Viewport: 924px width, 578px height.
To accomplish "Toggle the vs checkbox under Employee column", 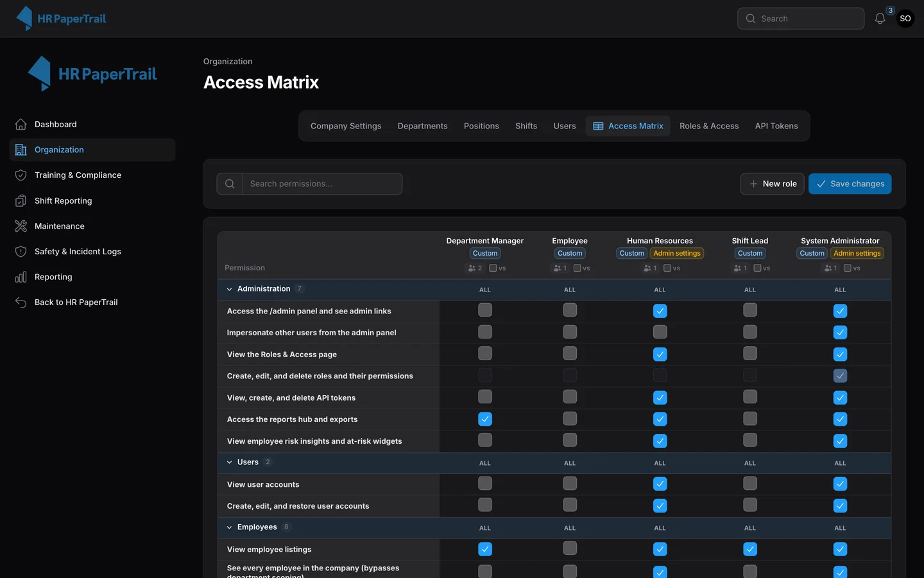I will pyautogui.click(x=577, y=268).
